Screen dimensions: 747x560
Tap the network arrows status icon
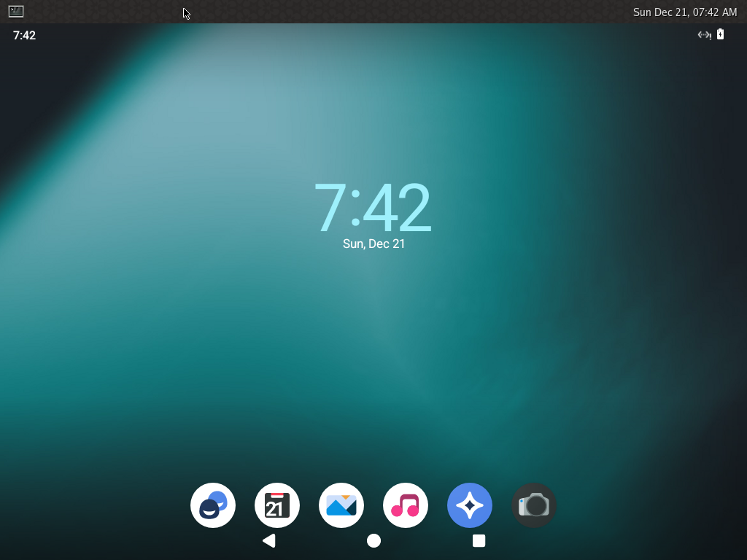(x=704, y=35)
